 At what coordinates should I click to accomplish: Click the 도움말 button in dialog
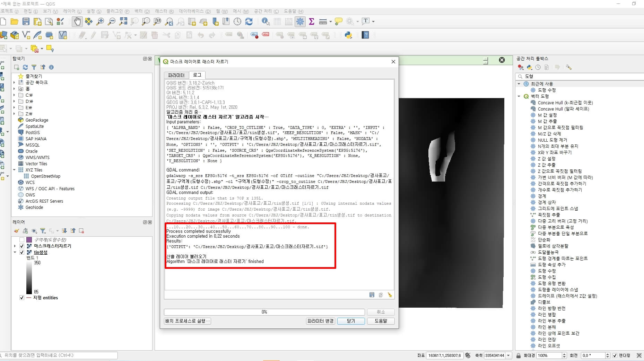(381, 321)
